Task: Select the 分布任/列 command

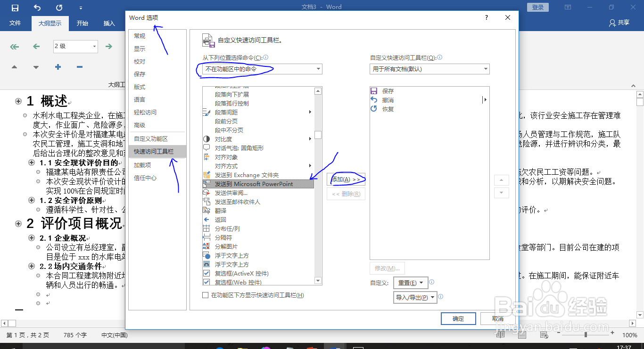Action: (258, 228)
